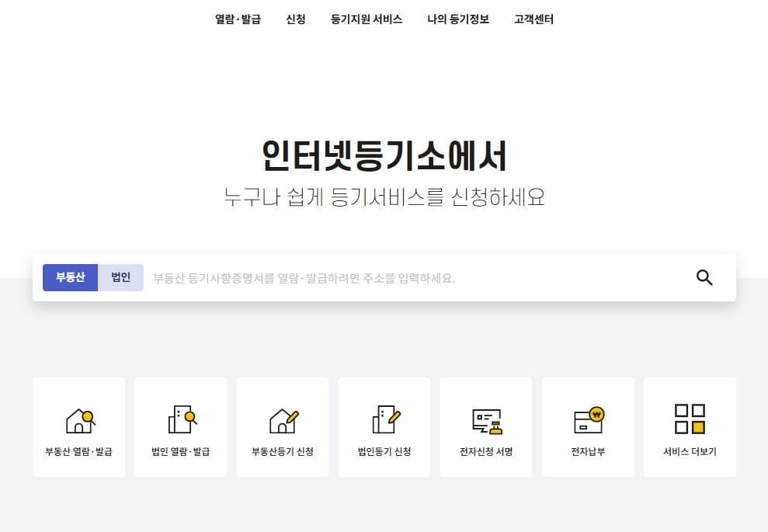Open the 고객센터 menu

(x=534, y=19)
